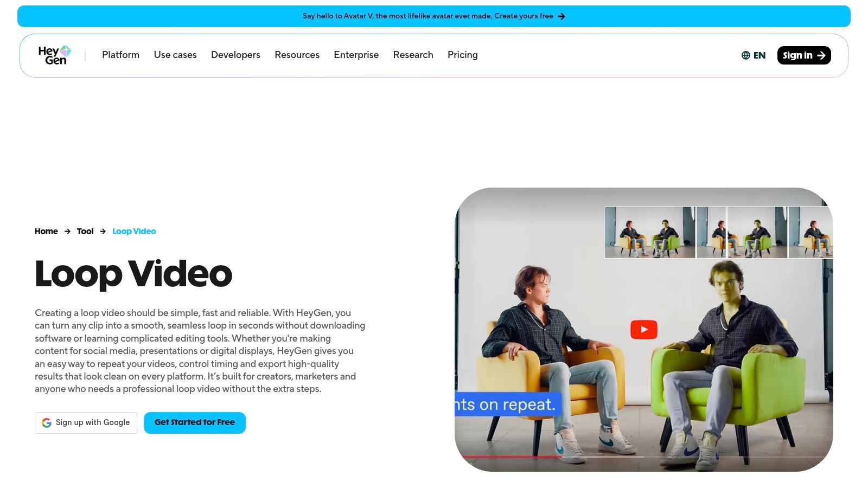
Task: Open the Platform menu
Action: pos(120,55)
